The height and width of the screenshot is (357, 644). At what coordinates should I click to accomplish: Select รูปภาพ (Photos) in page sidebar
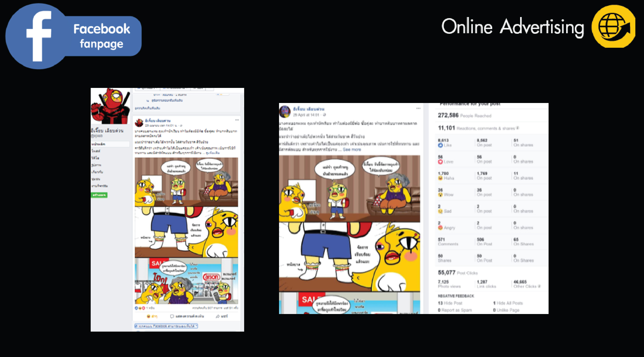[x=96, y=165]
